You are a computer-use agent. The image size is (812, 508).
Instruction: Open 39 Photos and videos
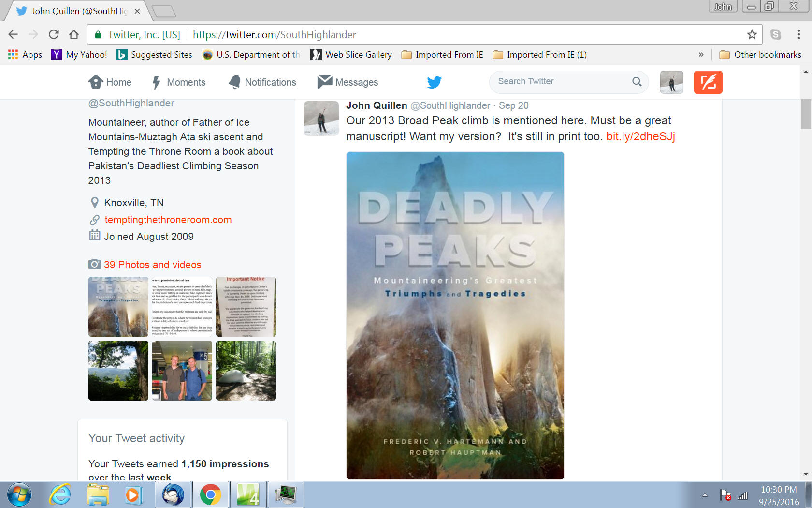(152, 265)
